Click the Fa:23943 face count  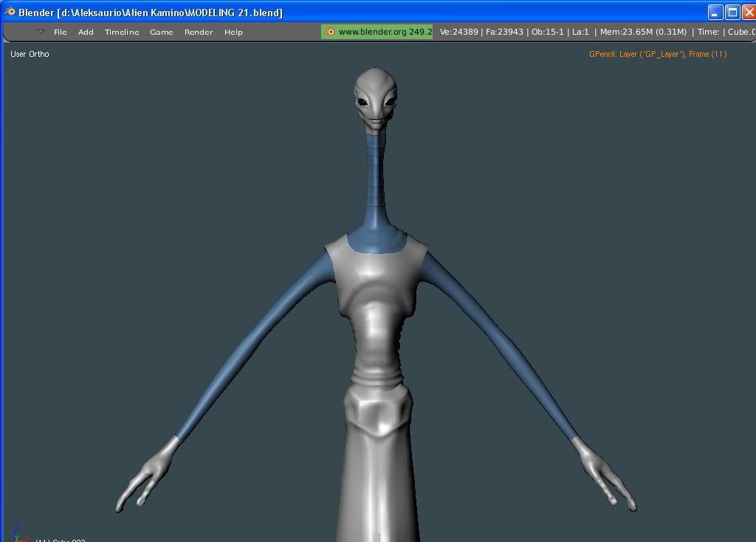click(x=504, y=32)
